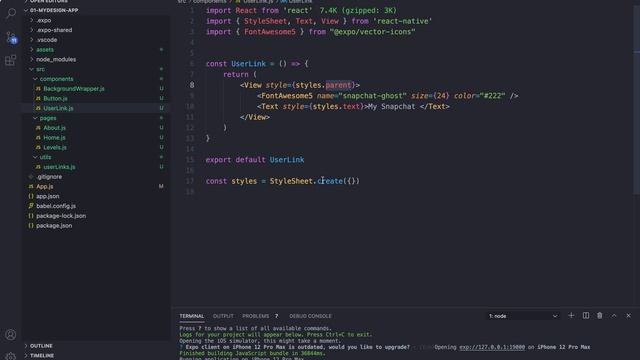The height and width of the screenshot is (360, 640).
Task: Switch to the TERMINAL tab
Action: (x=191, y=316)
